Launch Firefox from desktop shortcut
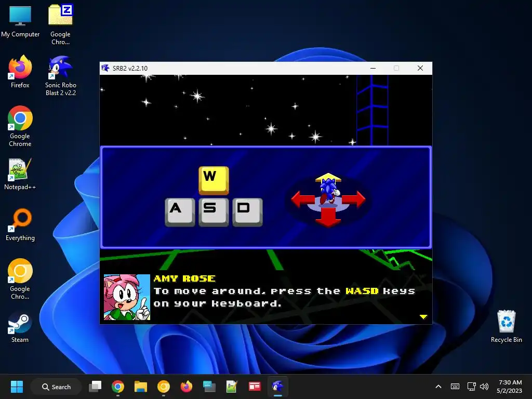Viewport: 532px width, 399px height. (20, 72)
